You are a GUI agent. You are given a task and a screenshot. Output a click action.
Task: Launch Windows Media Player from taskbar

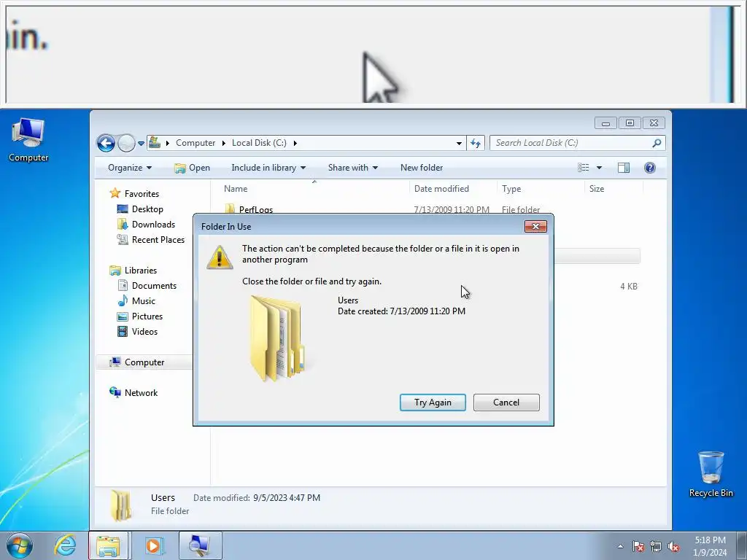click(x=153, y=545)
